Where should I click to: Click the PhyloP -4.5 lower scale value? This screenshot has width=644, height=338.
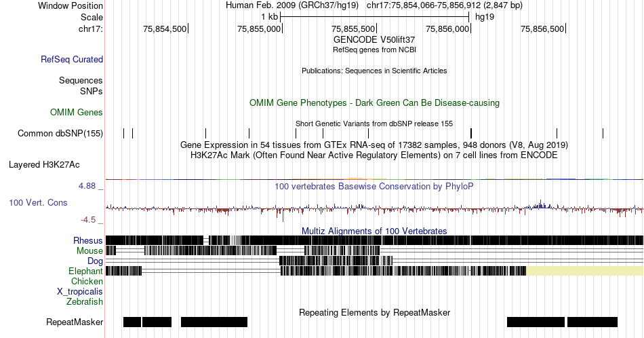point(88,220)
